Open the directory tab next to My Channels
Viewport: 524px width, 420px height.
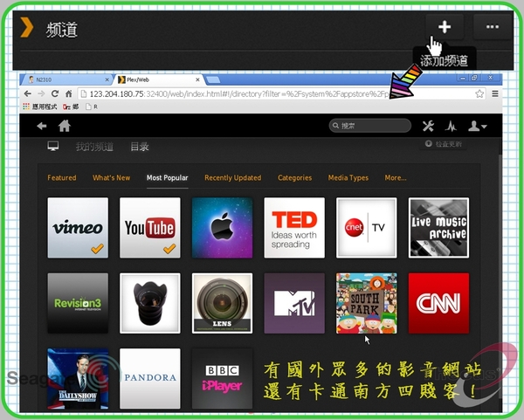140,147
